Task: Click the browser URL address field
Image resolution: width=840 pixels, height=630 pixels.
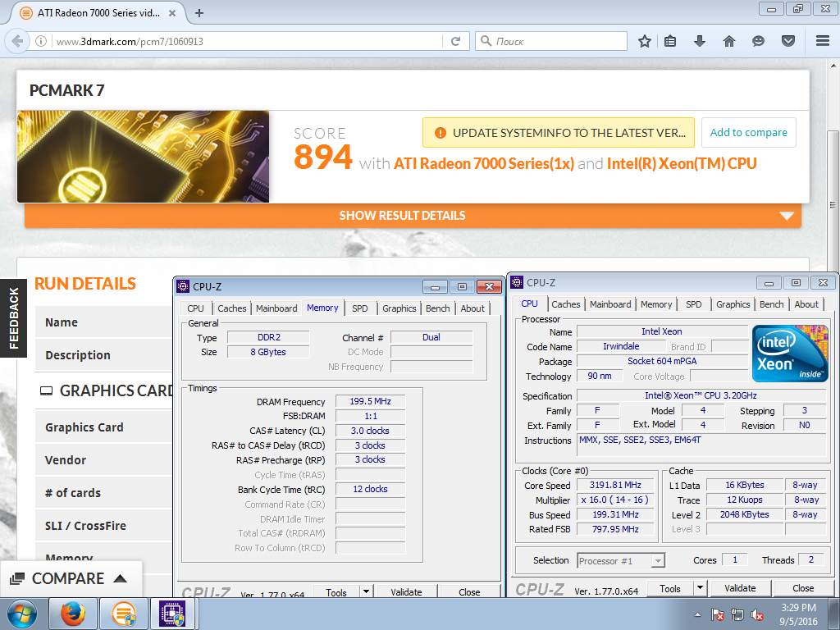Action: tap(246, 41)
